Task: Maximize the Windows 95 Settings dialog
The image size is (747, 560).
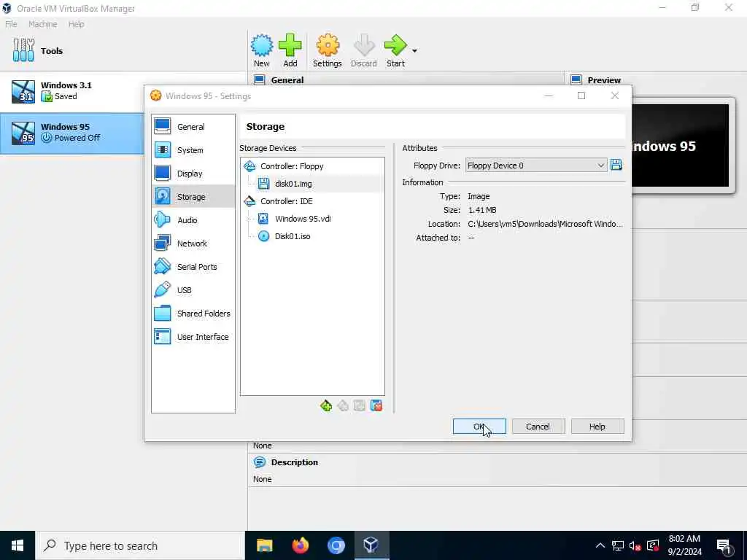Action: [581, 96]
